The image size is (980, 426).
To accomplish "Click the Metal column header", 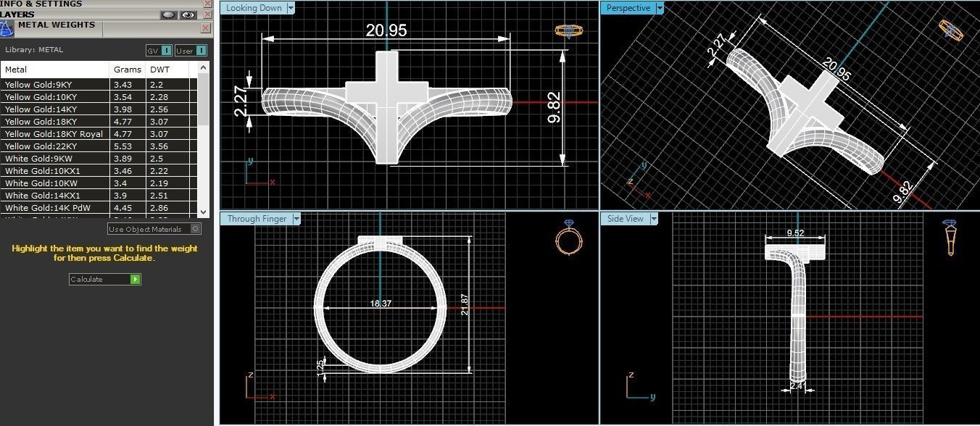I will 56,70.
